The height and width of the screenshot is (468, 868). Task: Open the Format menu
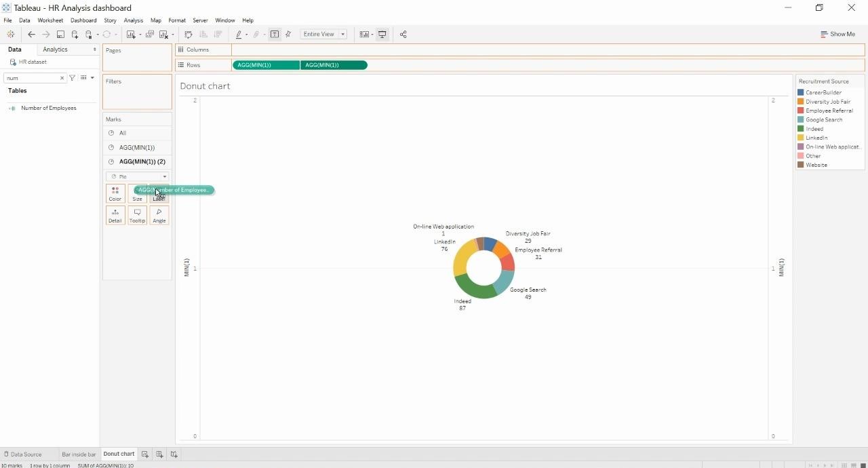point(177,20)
